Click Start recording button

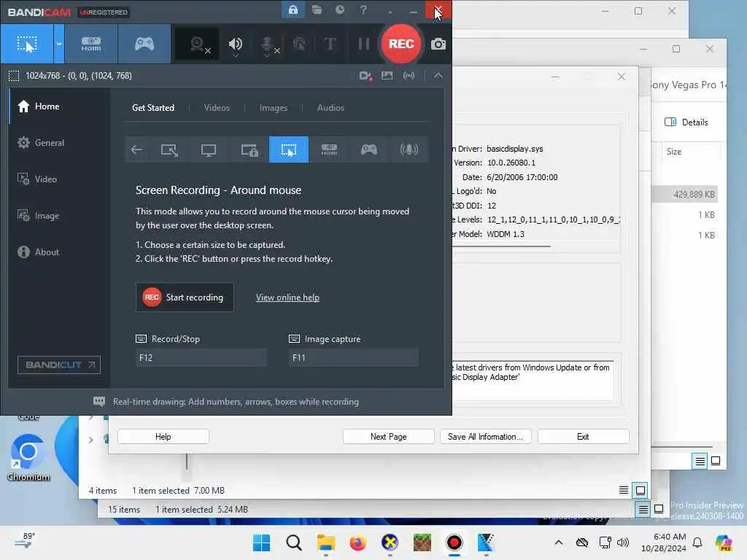tap(185, 297)
